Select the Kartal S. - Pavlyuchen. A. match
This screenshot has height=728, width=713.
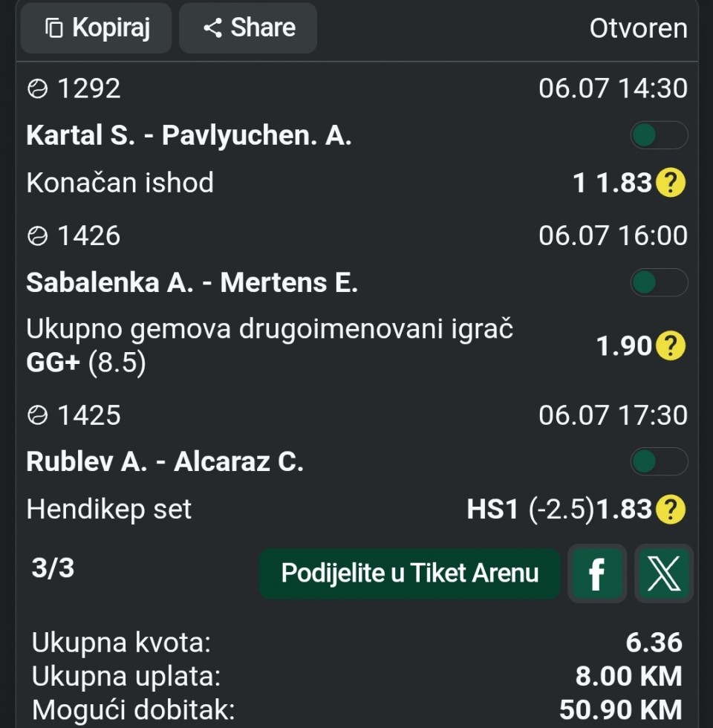point(189,135)
